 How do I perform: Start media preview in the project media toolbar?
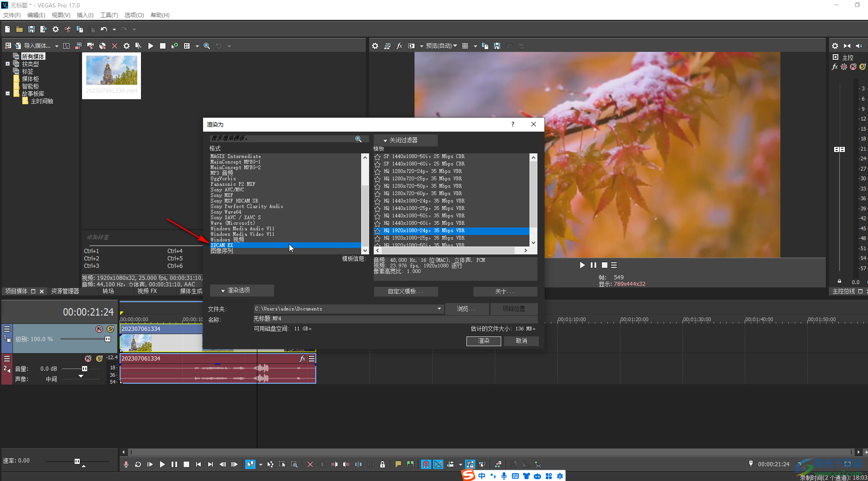(151, 46)
